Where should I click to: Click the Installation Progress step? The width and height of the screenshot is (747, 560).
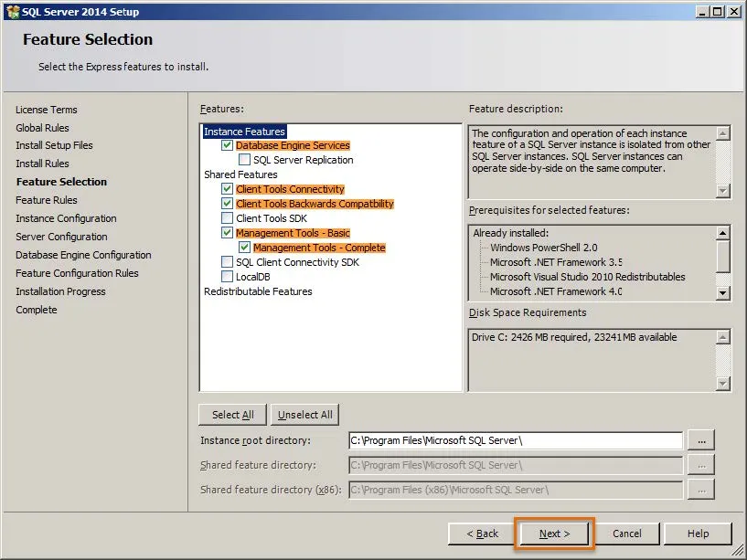(60, 291)
